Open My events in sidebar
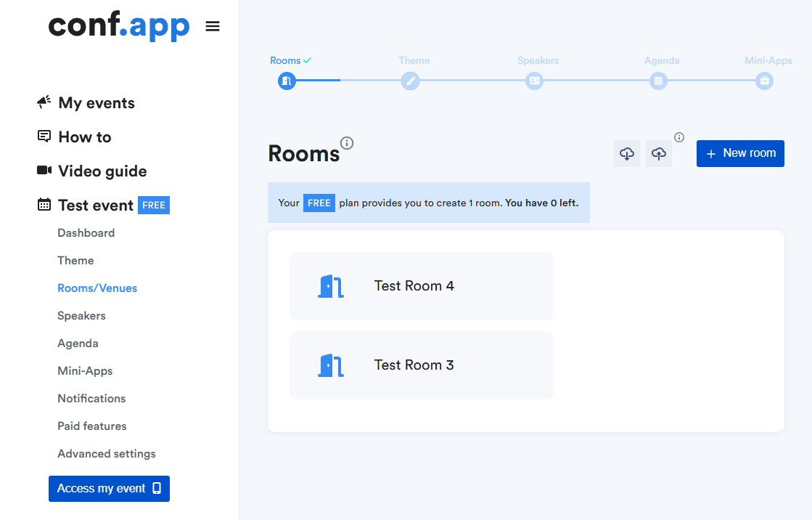The height and width of the screenshot is (520, 812). [96, 103]
